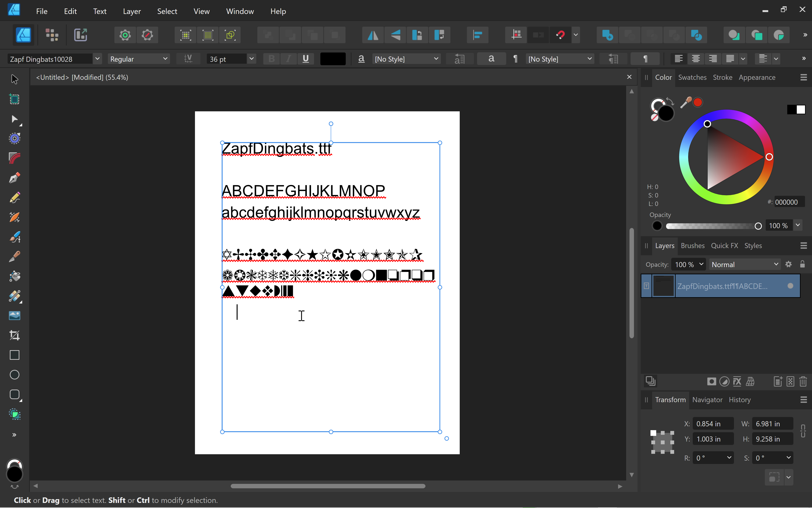The height and width of the screenshot is (508, 812).
Task: Click the hue ring handle on color wheel
Action: click(769, 157)
